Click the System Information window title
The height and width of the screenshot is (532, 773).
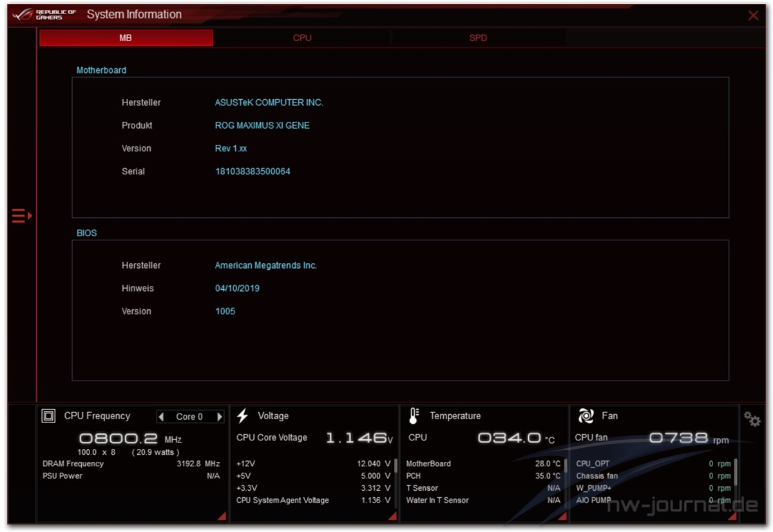[134, 14]
